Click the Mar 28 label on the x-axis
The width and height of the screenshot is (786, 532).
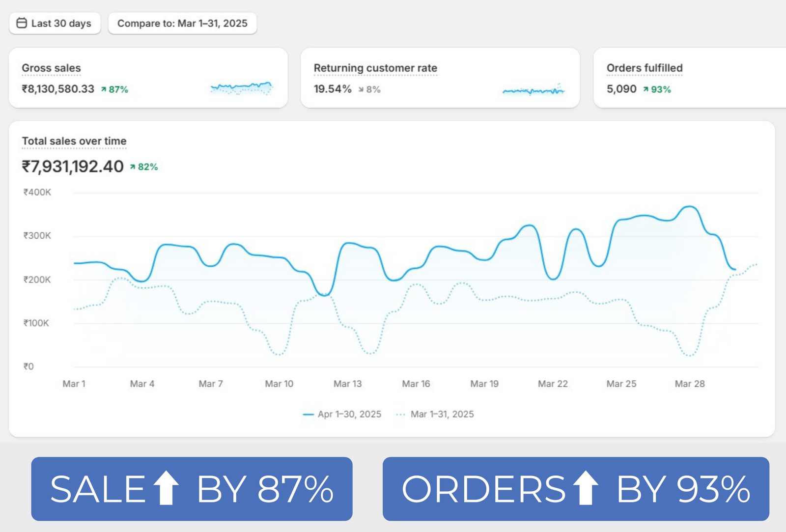click(x=689, y=384)
